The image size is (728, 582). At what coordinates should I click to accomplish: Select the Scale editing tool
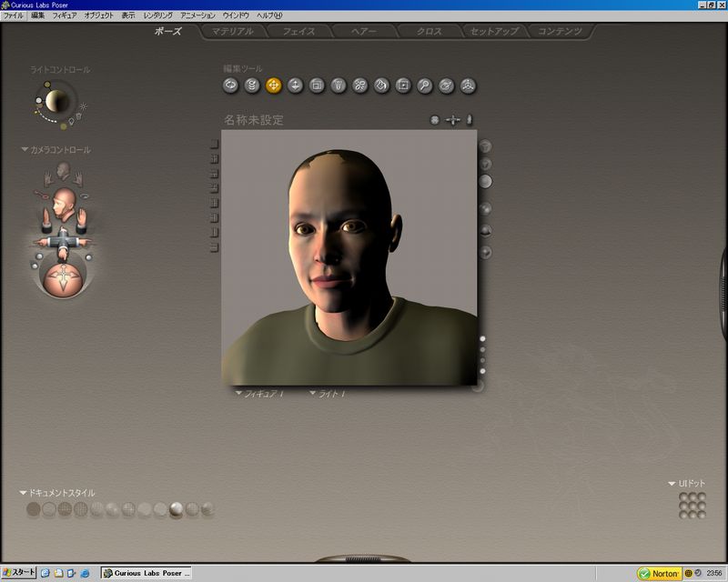[x=317, y=85]
